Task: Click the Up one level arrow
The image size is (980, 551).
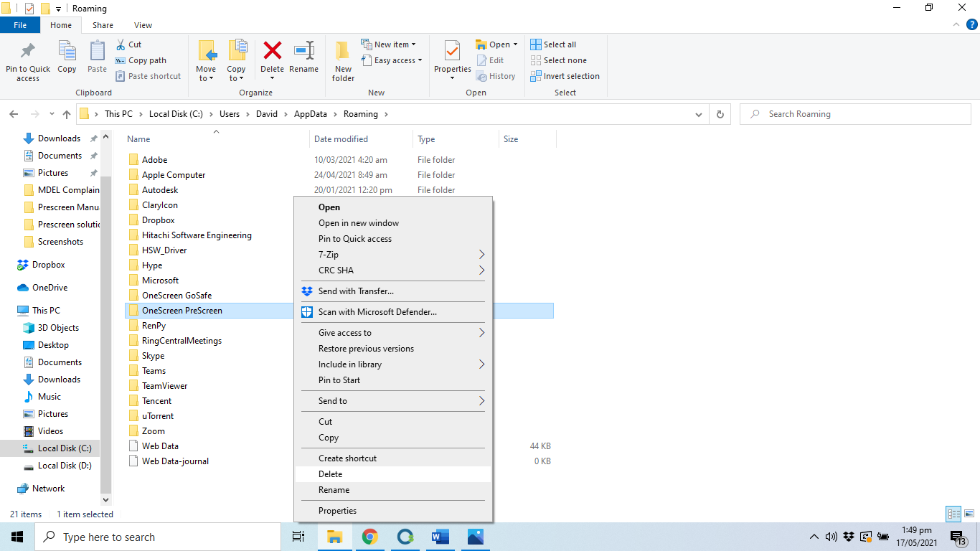Action: pos(67,114)
